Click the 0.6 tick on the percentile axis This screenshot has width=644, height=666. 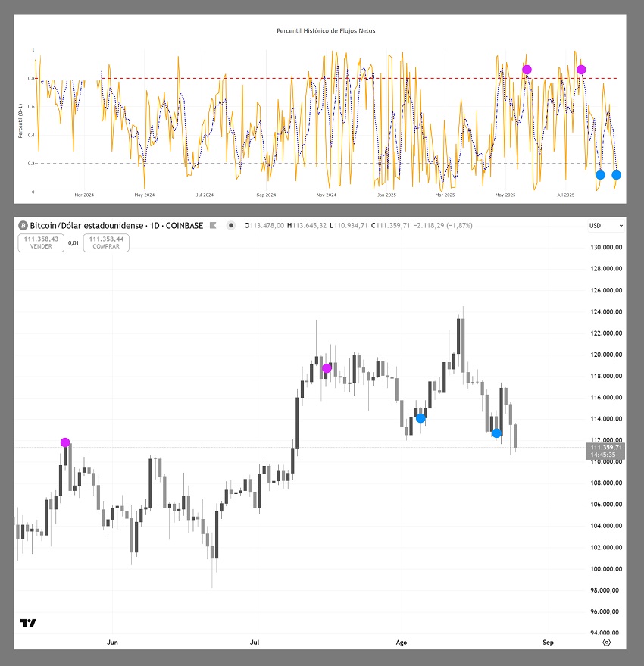click(x=31, y=107)
